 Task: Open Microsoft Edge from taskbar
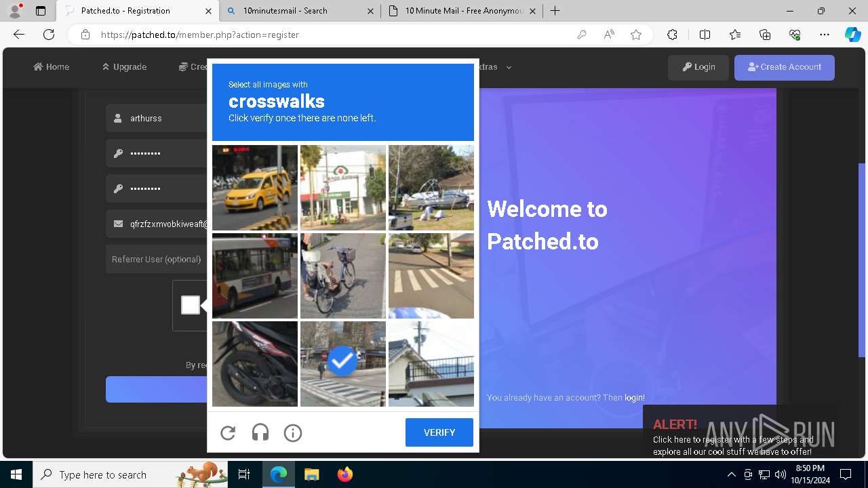(x=279, y=474)
